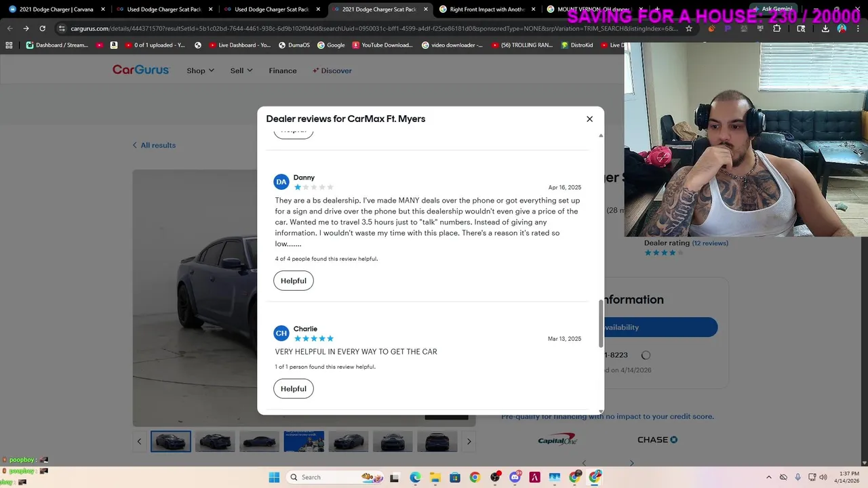Open the Chrome apps grid in the bookmarks bar

point(9,45)
